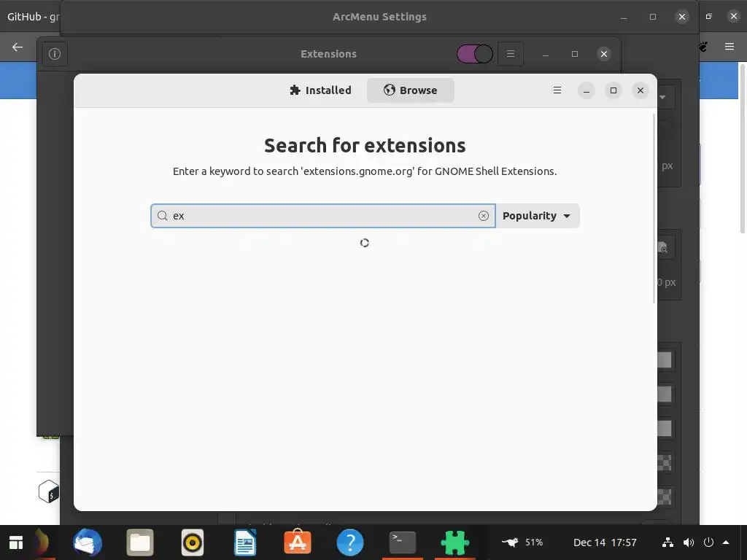
Task: Click the 51% system monitor indicator
Action: coord(522,542)
